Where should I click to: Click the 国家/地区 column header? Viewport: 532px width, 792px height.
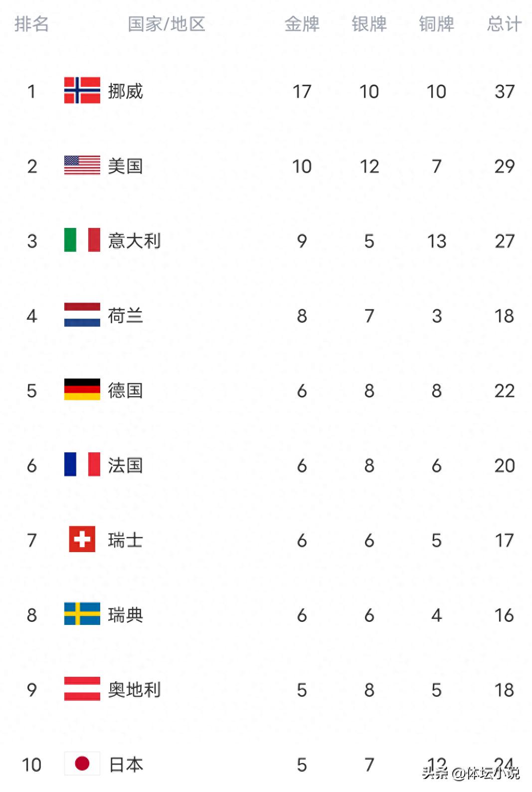tap(167, 24)
